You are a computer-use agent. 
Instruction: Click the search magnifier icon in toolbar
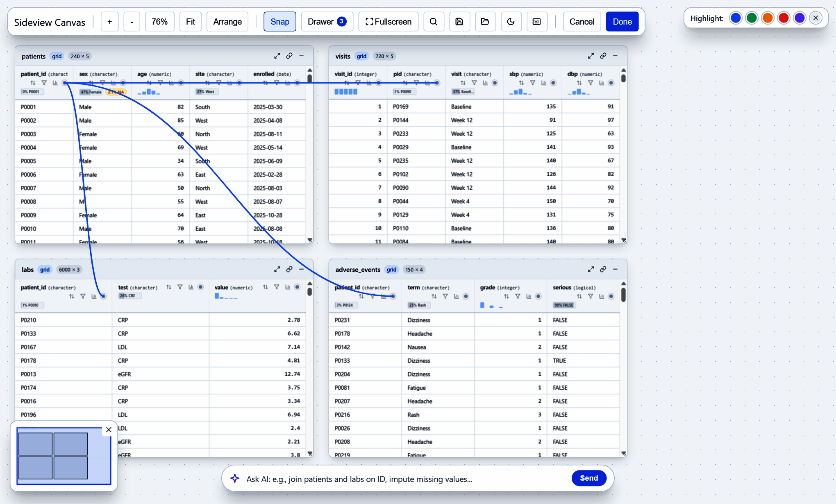point(433,22)
